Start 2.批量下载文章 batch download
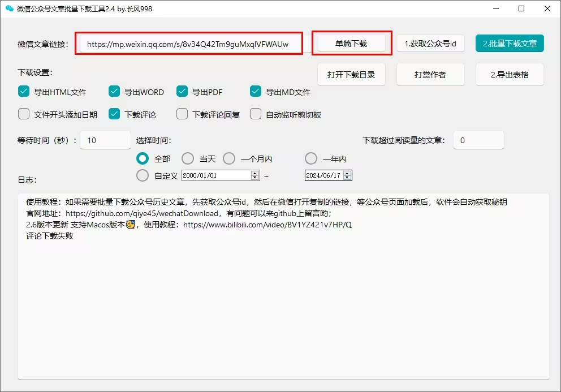Screen dimensions: 561x392 click(x=510, y=44)
